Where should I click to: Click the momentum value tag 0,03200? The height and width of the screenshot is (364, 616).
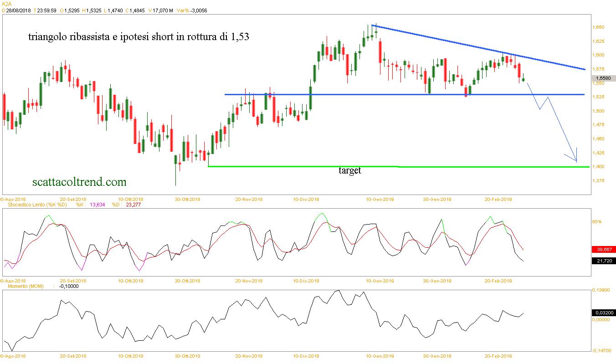click(x=604, y=313)
